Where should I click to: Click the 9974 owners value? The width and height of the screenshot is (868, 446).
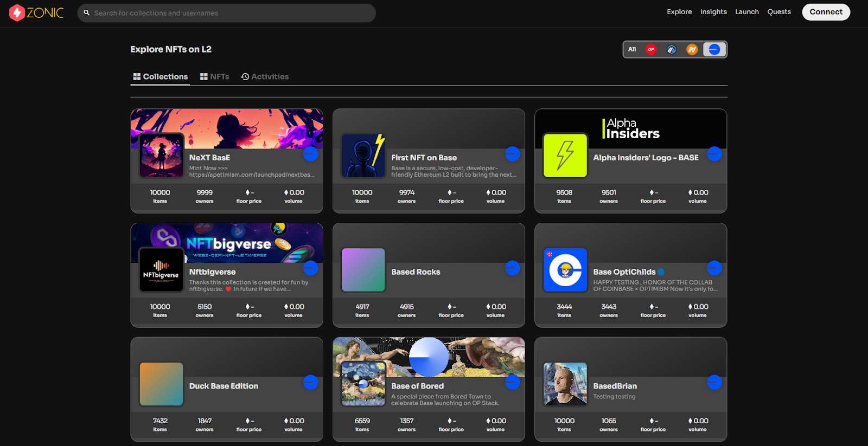click(406, 192)
